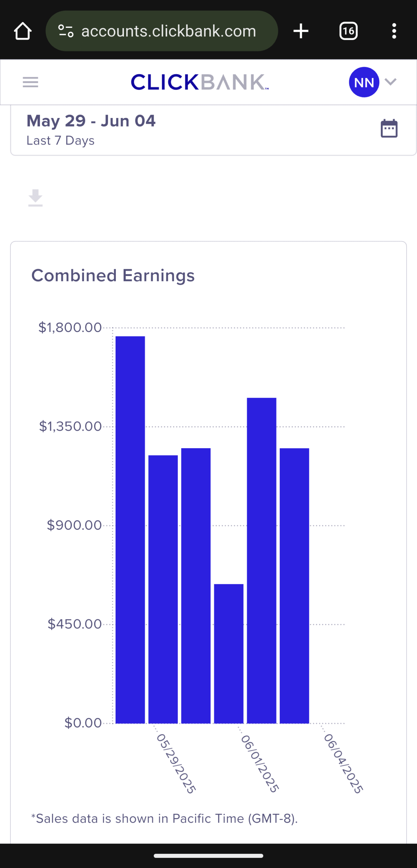Click the 06/01/2025 axis date label
417x868 pixels.
coord(260,764)
